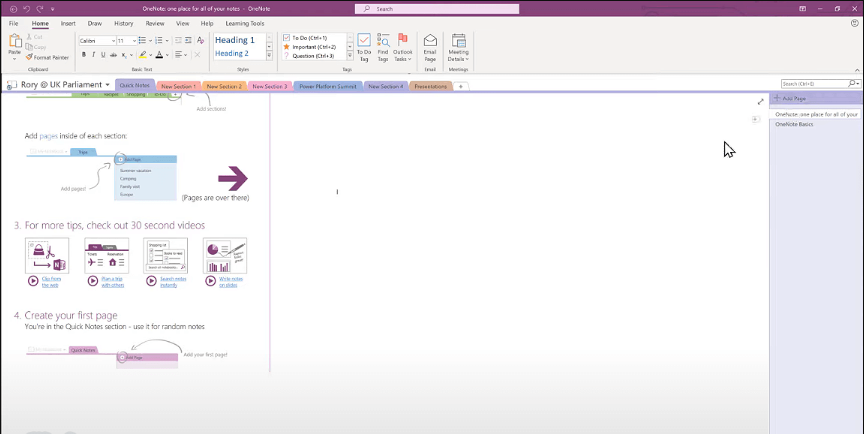Click the To Do Tag button
The image size is (864, 434).
tap(364, 47)
